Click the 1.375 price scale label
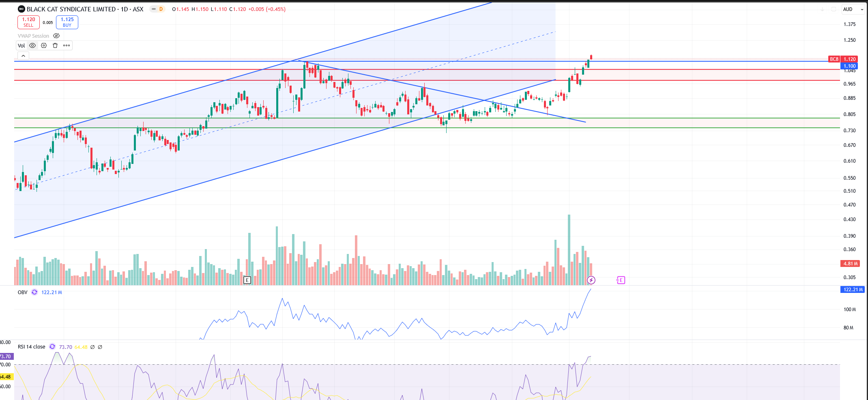Viewport: 868px width, 400px height. (849, 24)
